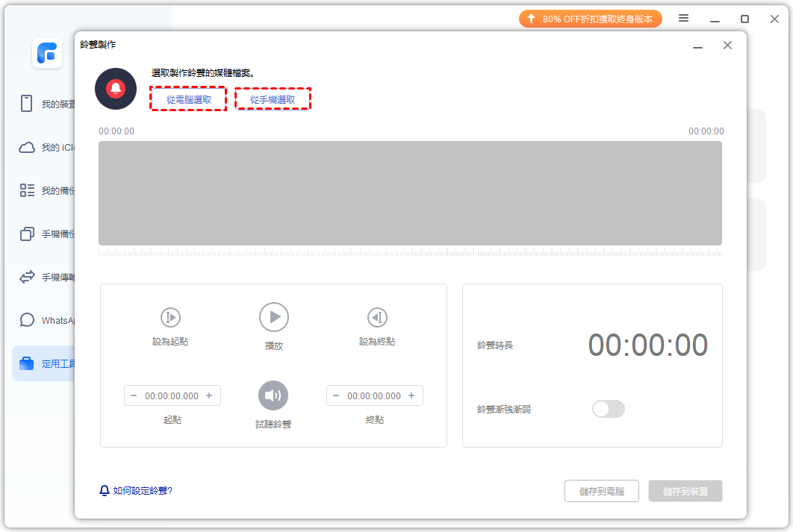This screenshot has height=532, width=793.
Task: Click the red bell ringtone icon
Action: point(115,89)
